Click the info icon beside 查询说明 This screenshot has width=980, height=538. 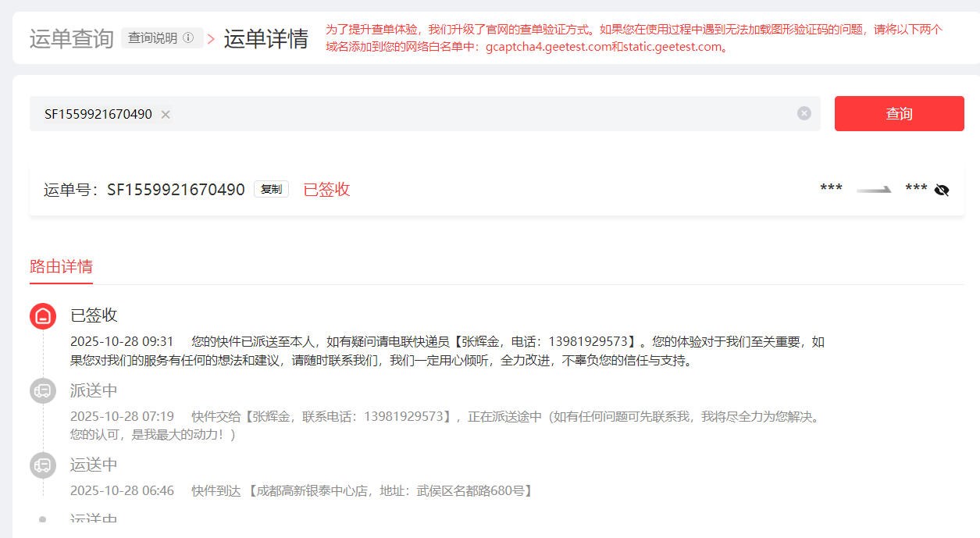pyautogui.click(x=188, y=38)
